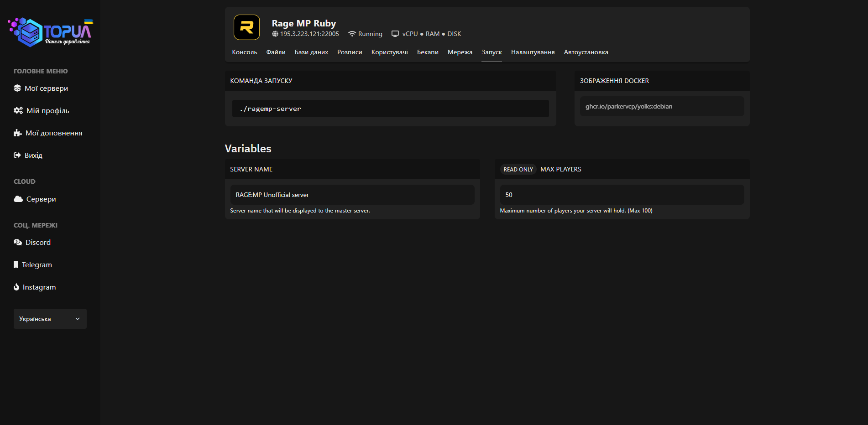The height and width of the screenshot is (425, 868).
Task: Click the sign-out icon beside Вихід
Action: coord(17,155)
